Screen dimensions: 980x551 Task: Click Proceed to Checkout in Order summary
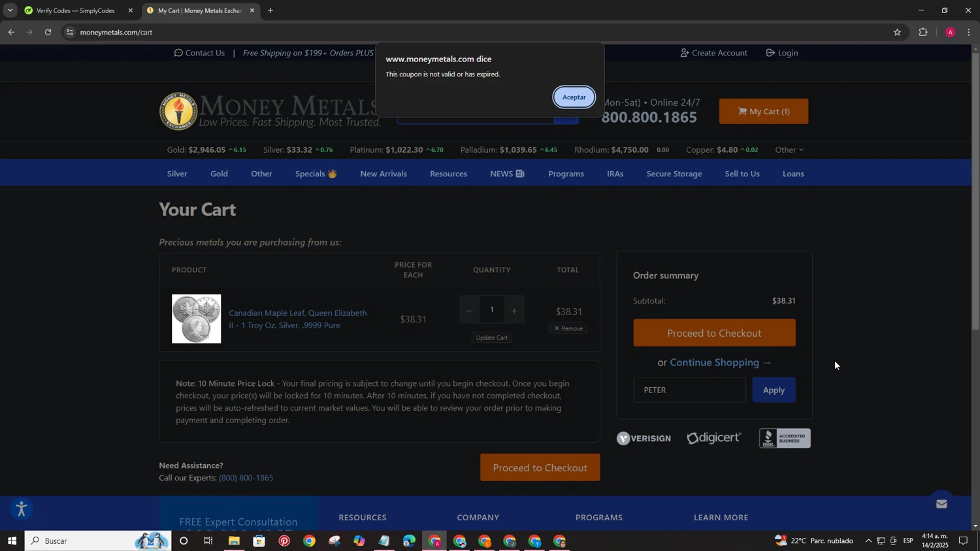click(714, 333)
